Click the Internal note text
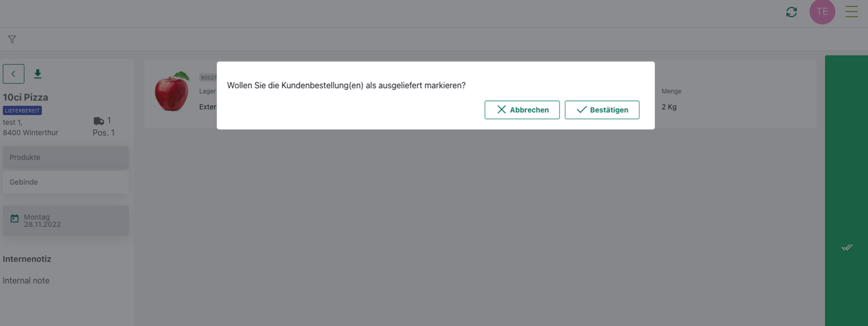This screenshot has height=326, width=868. [26, 281]
